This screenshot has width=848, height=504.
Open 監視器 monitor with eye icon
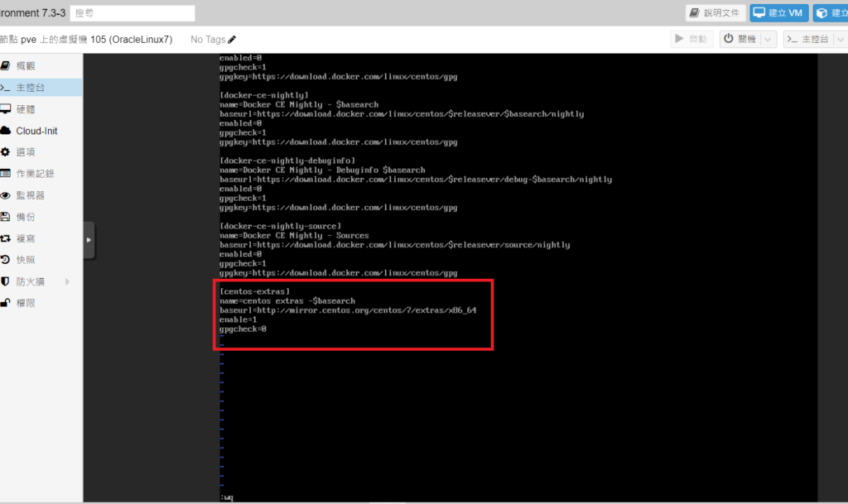[30, 195]
